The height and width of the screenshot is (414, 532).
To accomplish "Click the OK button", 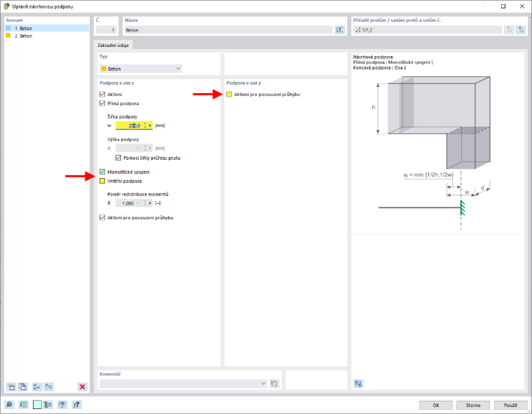I will (435, 405).
